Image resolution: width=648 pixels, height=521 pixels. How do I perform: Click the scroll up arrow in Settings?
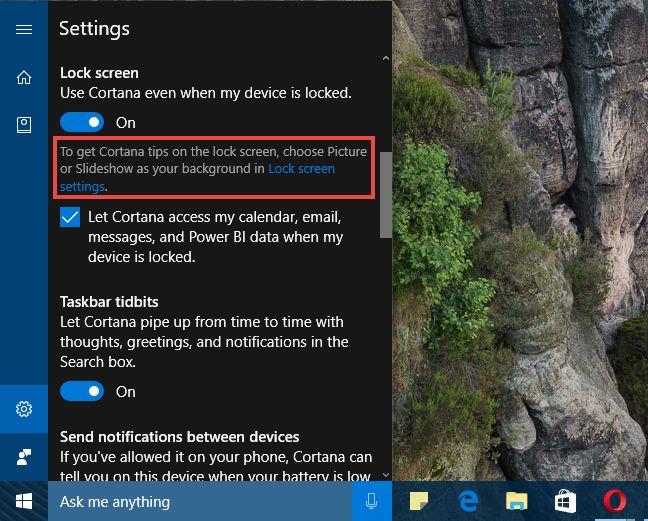pyautogui.click(x=386, y=58)
